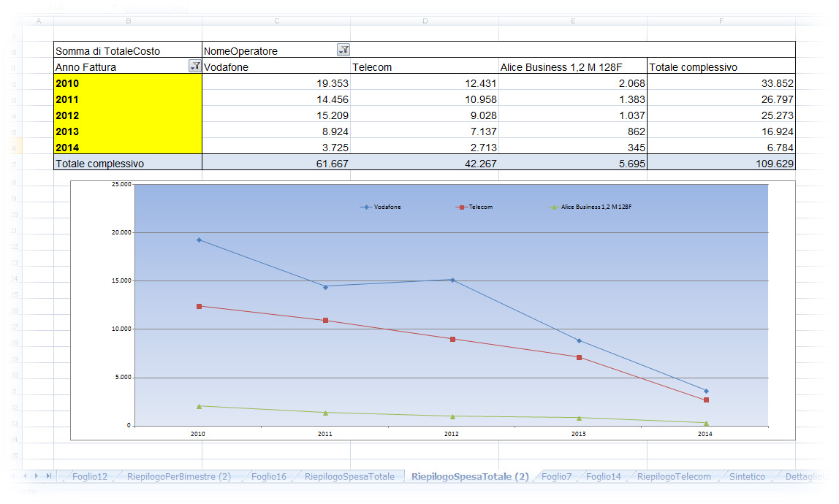This screenshot has height=504, width=839.
Task: Select column F header
Action: click(721, 21)
